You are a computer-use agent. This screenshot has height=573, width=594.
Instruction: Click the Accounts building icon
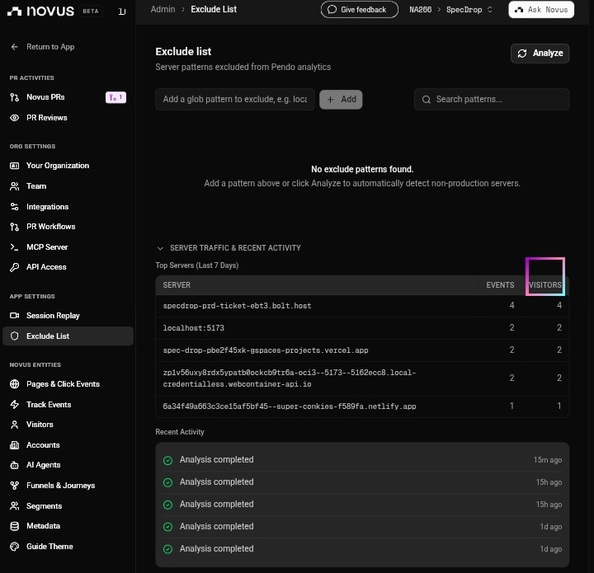(14, 445)
